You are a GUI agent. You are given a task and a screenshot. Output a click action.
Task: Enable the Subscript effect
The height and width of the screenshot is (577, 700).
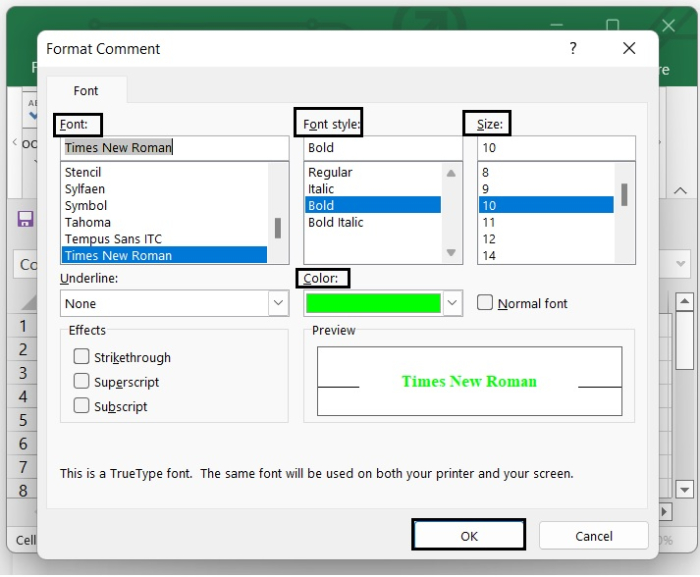pyautogui.click(x=81, y=406)
